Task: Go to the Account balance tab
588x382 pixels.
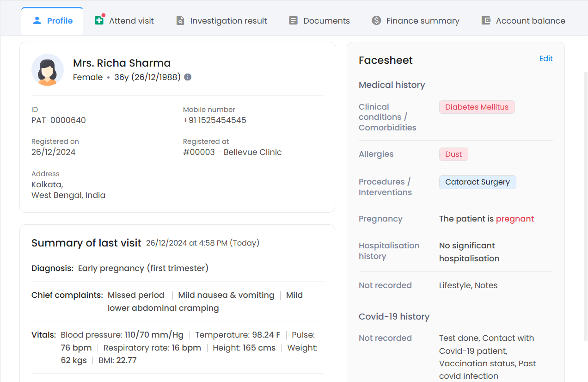Action: [x=523, y=21]
